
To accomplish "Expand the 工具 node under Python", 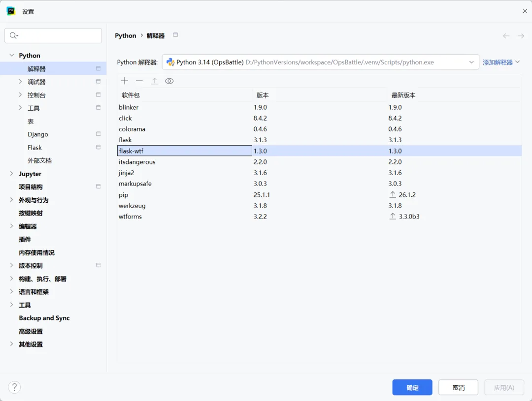I will tap(20, 108).
